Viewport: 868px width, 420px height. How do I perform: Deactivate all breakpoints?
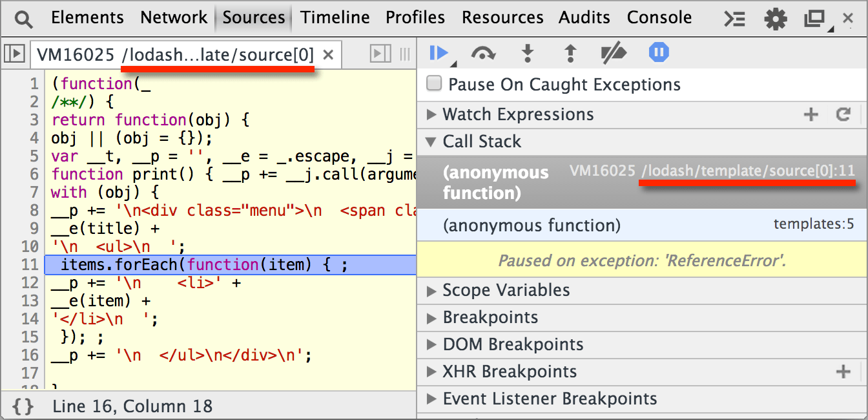coord(614,53)
